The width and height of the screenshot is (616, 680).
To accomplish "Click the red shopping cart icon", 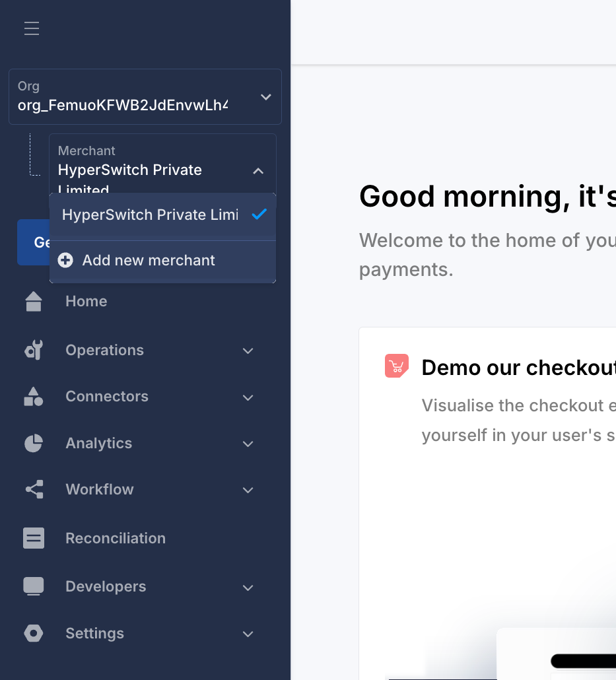I will tap(396, 366).
